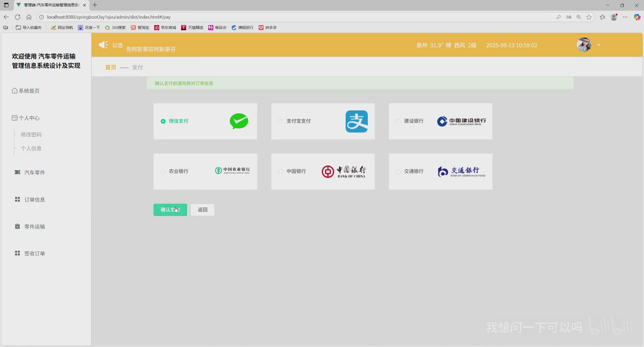This screenshot has width=644, height=347.
Task: Open 导入收藏夹 bookmark
Action: coord(29,27)
